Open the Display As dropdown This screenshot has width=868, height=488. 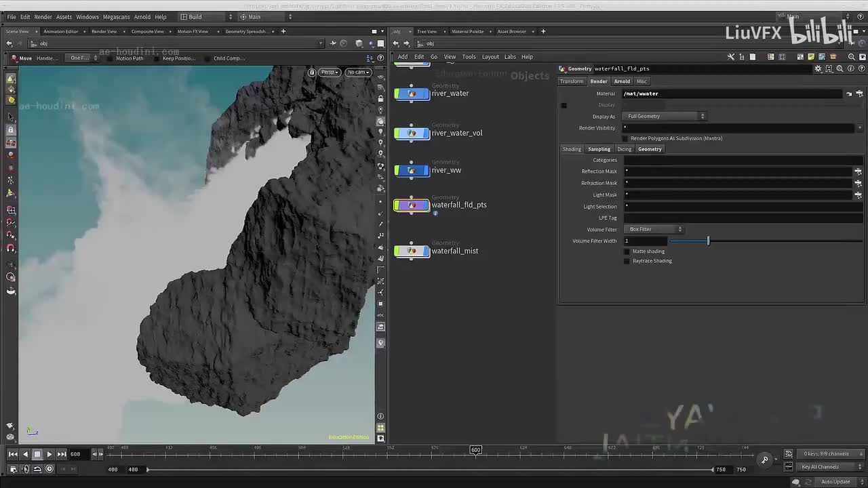pyautogui.click(x=664, y=117)
